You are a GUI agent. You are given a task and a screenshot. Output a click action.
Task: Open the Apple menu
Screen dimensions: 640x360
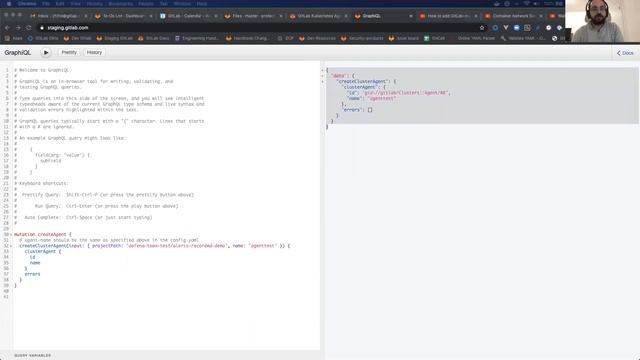[x=9, y=4]
